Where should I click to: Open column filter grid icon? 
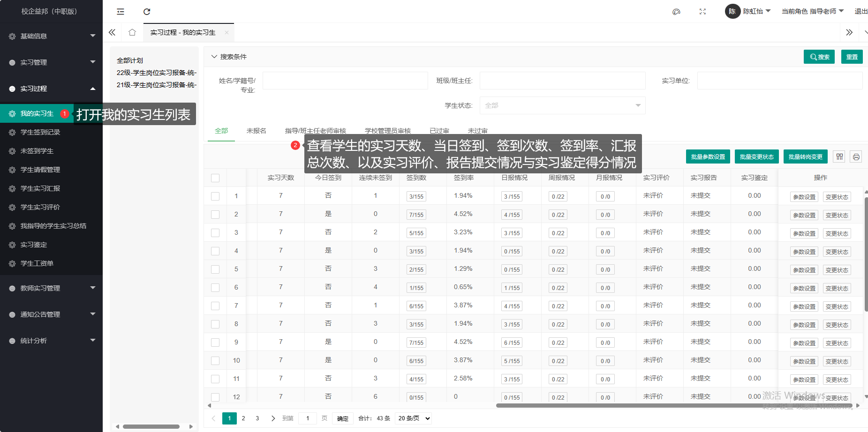[x=839, y=157]
